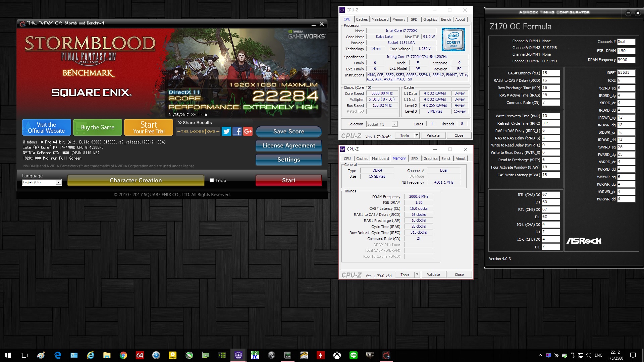This screenshot has width=644, height=362.
Task: Enable the Loop checkbox
Action: (x=212, y=180)
